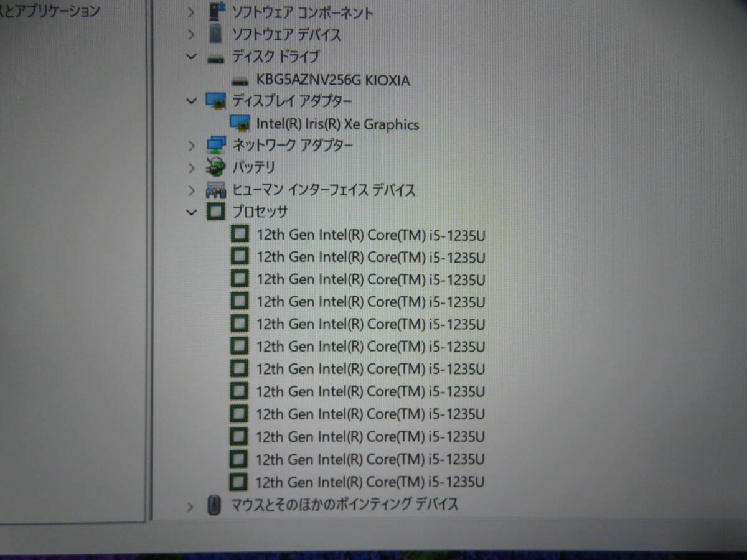Click the ディスプレイ アダプター monitor icon
Image resolution: width=747 pixels, height=560 pixels.
215,100
